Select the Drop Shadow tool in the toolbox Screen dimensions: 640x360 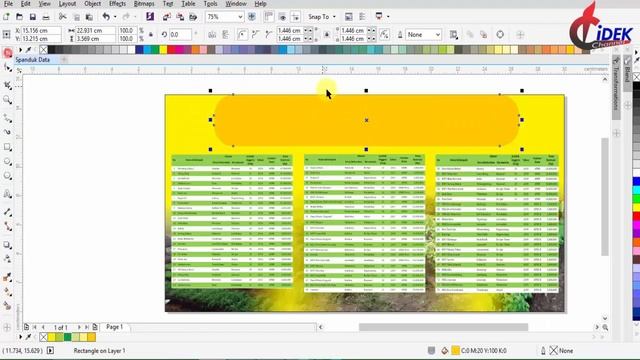(7, 245)
